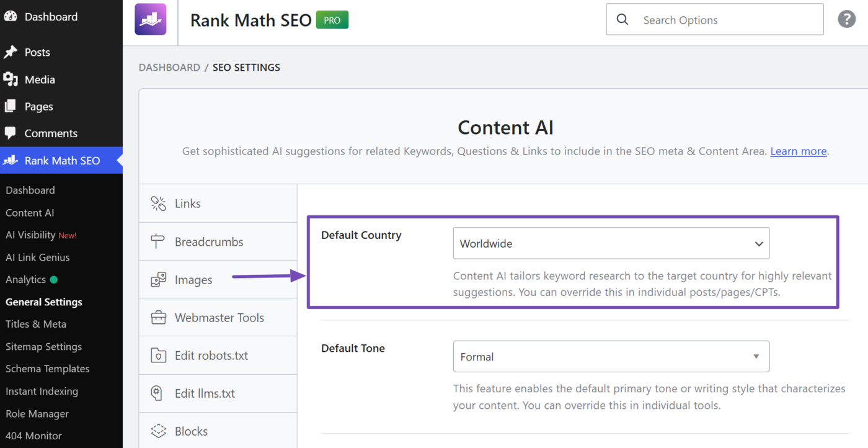Select the Webmaster Tools settings tab
The height and width of the screenshot is (448, 868).
(x=218, y=318)
